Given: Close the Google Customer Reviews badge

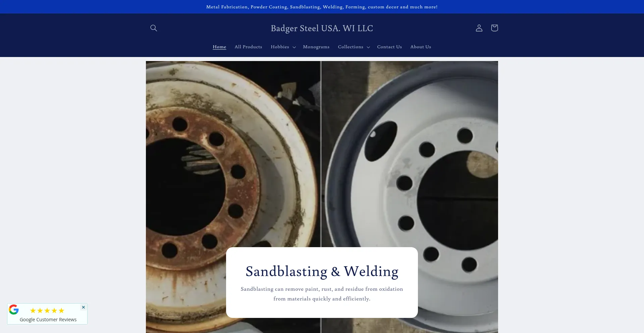Looking at the screenshot, I should point(84,307).
